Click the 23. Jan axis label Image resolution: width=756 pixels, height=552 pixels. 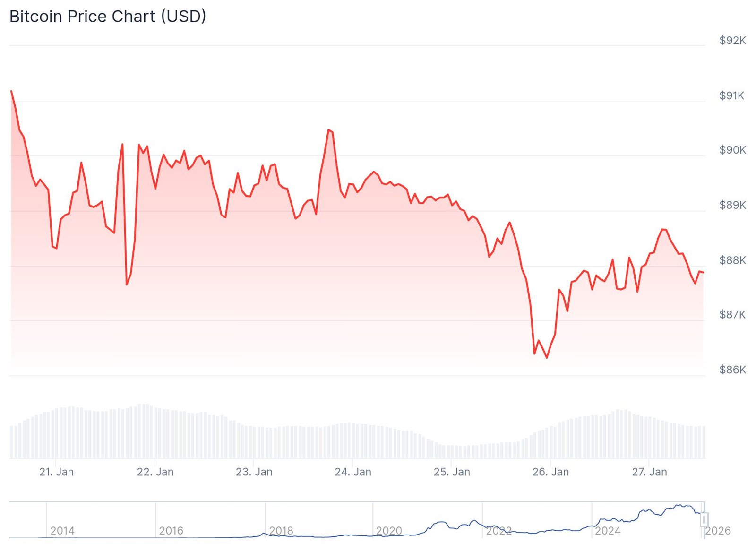pos(254,472)
